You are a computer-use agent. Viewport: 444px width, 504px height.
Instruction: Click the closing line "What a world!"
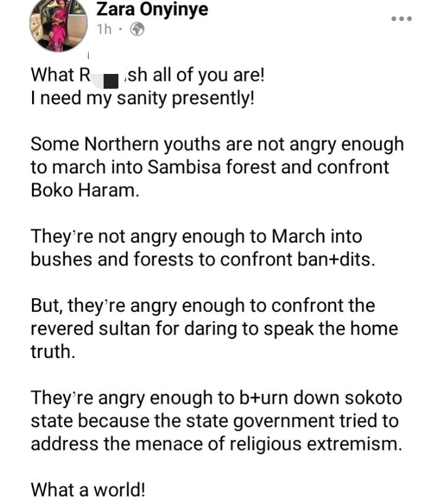[x=88, y=490]
